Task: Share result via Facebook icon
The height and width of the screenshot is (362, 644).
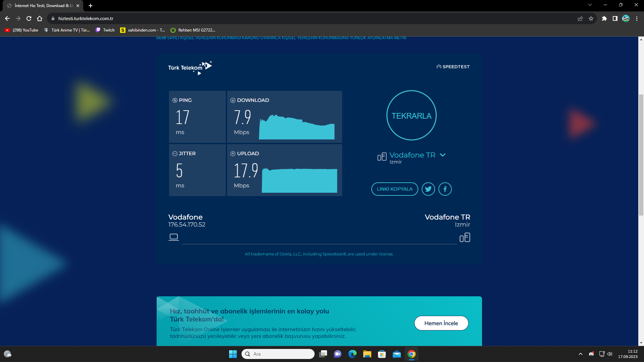Action: pos(445,189)
